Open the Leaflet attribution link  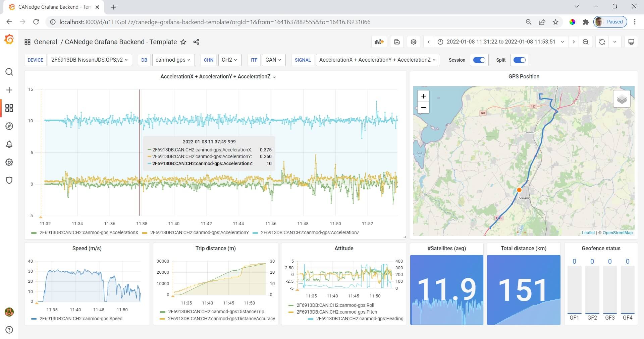pos(588,233)
